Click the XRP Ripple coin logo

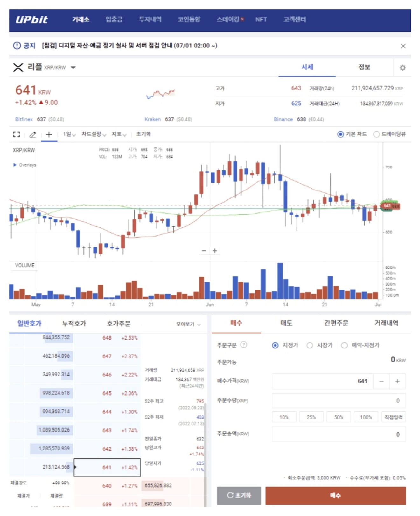(x=18, y=67)
